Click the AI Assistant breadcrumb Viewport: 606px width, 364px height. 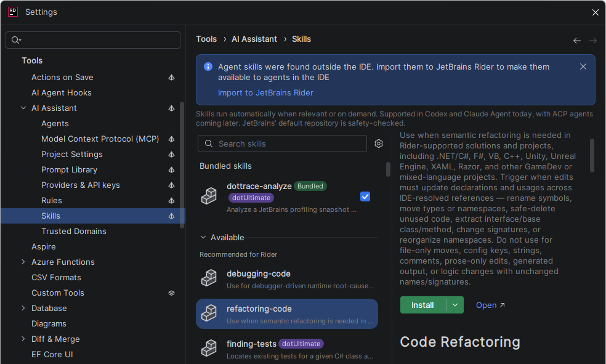[x=254, y=39]
